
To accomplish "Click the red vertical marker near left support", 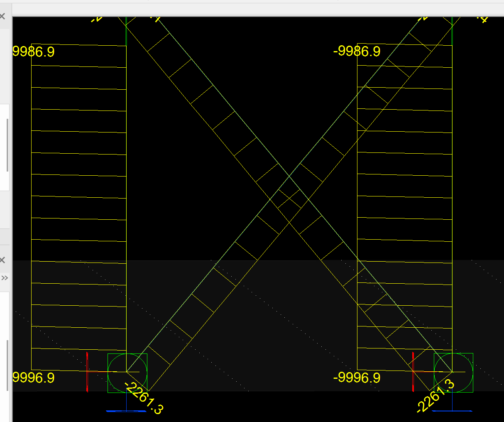I will [x=87, y=372].
